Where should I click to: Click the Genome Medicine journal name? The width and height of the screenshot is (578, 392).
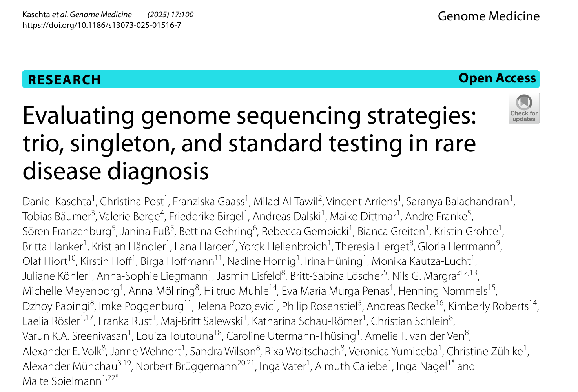point(488,16)
